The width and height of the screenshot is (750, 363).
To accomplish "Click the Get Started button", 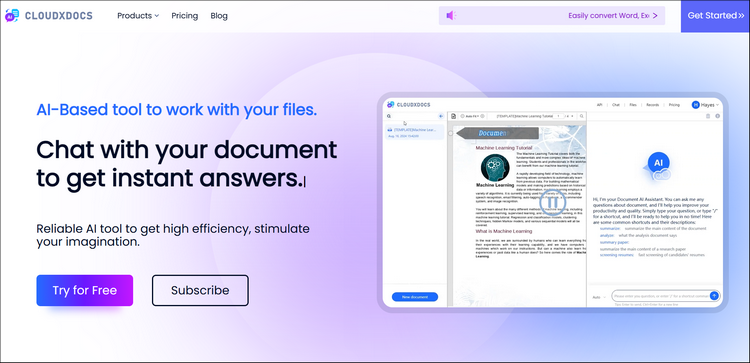I will pyautogui.click(x=716, y=16).
